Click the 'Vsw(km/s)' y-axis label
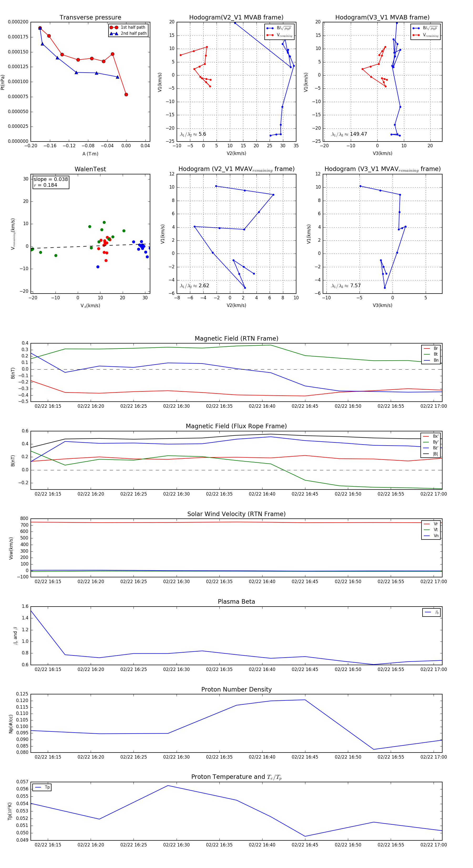This screenshot has width=473, height=868. tap(11, 548)
